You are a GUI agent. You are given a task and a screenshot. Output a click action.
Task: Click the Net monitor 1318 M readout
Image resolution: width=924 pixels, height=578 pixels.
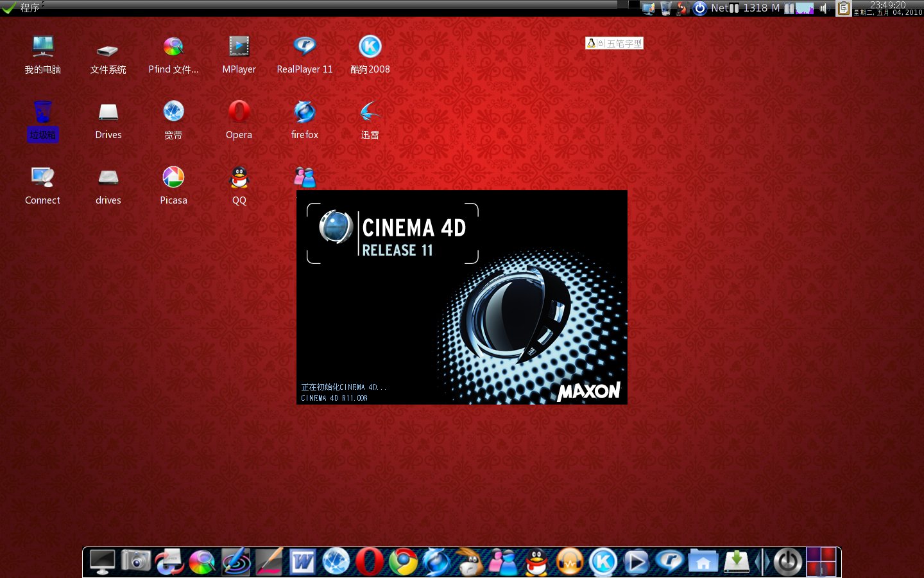pyautogui.click(x=745, y=8)
